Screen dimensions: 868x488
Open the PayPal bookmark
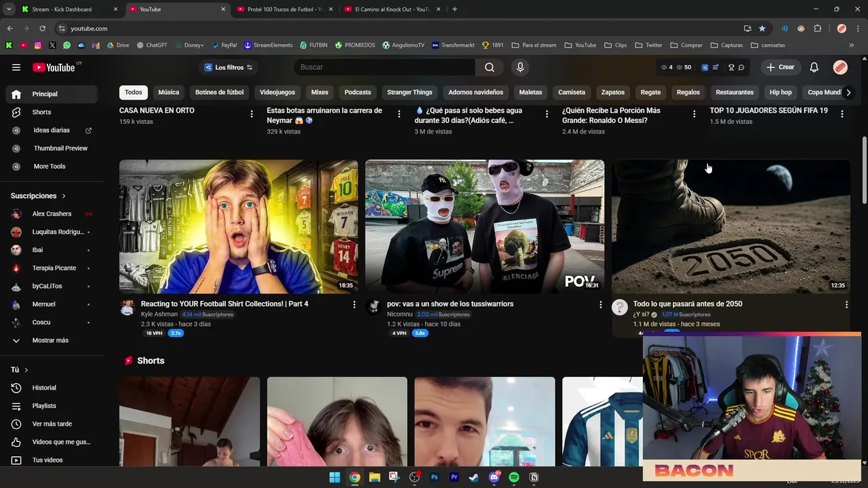[x=224, y=45]
